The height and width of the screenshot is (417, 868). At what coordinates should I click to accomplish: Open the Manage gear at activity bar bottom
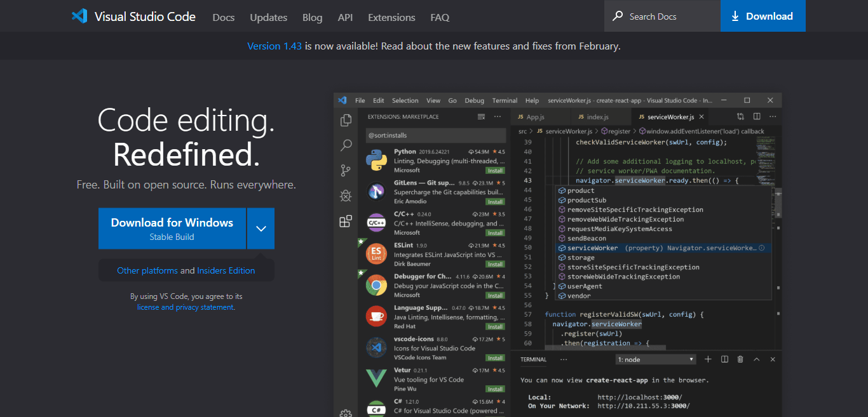(346, 412)
